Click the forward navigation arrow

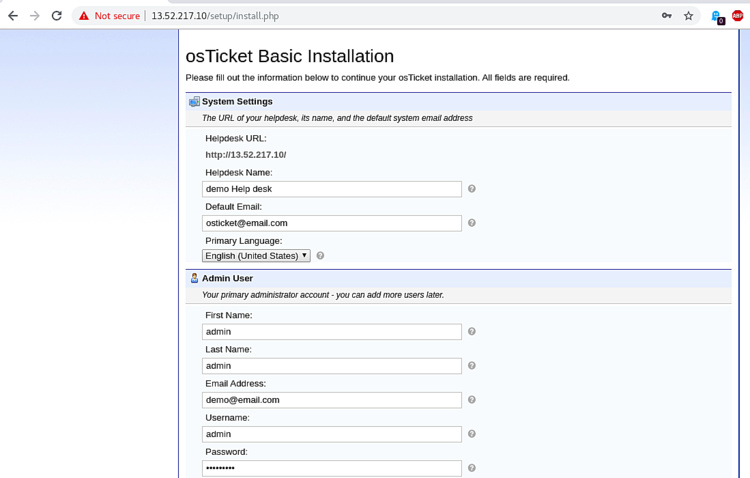[35, 16]
